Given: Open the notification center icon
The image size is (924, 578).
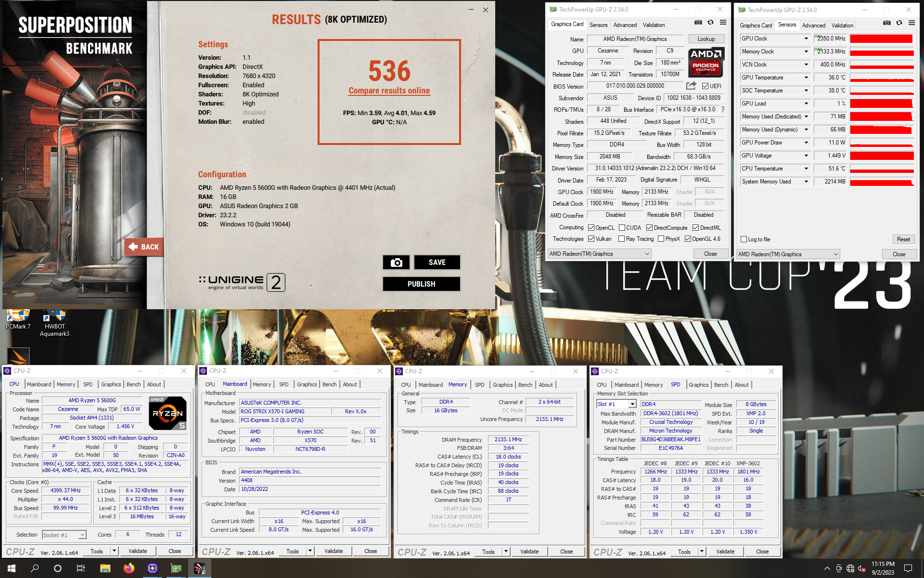Looking at the screenshot, I should coord(908,568).
